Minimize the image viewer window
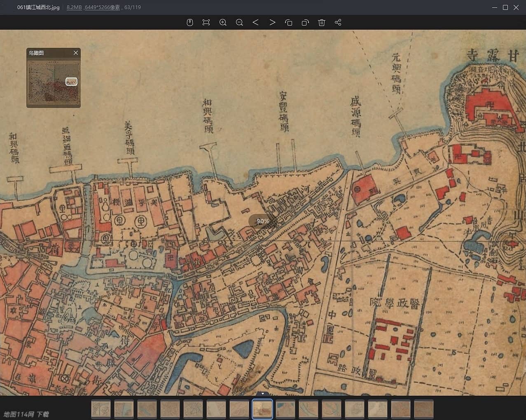 coord(495,7)
